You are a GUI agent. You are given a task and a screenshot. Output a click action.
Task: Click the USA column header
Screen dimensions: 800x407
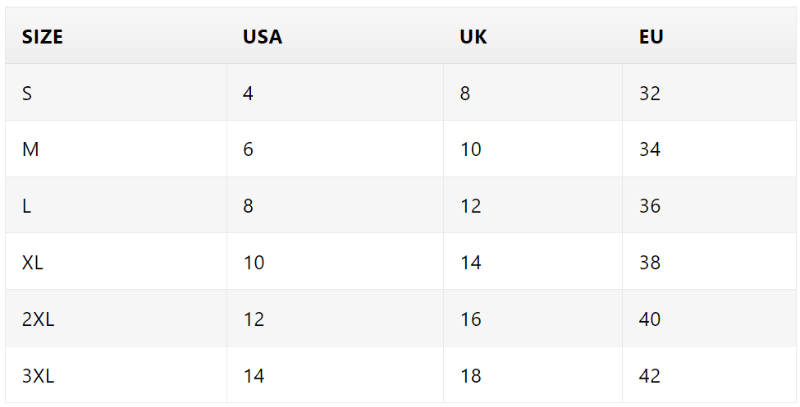tap(262, 37)
